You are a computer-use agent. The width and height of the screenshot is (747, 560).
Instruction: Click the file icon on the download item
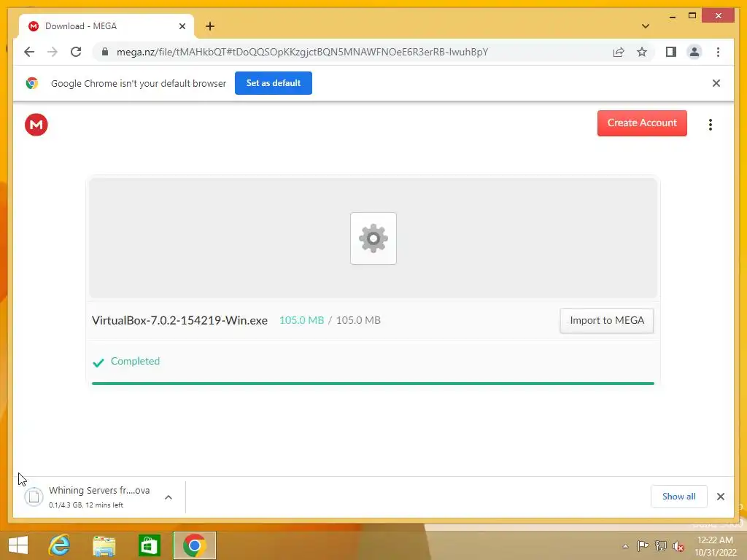coord(34,497)
